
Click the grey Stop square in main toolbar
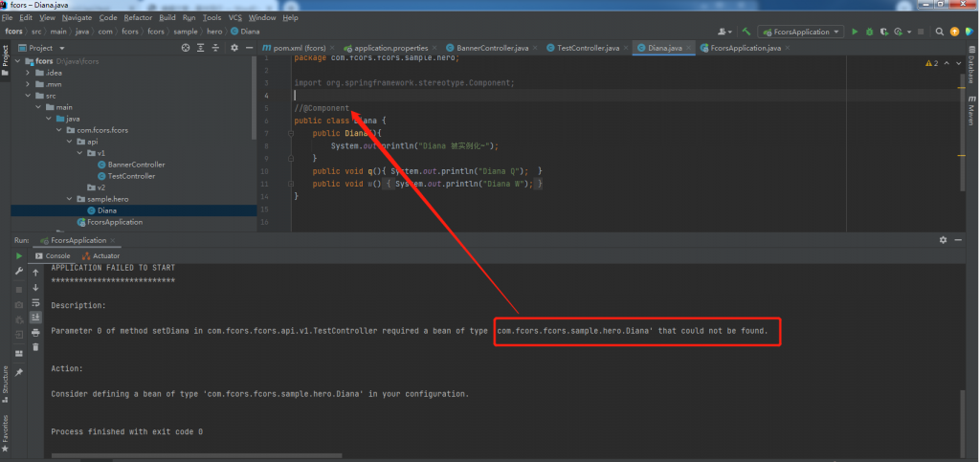click(921, 32)
